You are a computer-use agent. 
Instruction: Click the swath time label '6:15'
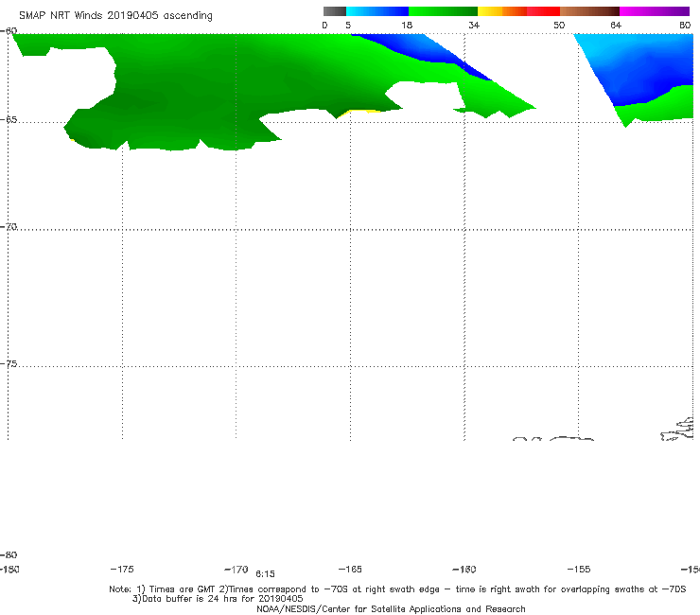pyautogui.click(x=265, y=574)
